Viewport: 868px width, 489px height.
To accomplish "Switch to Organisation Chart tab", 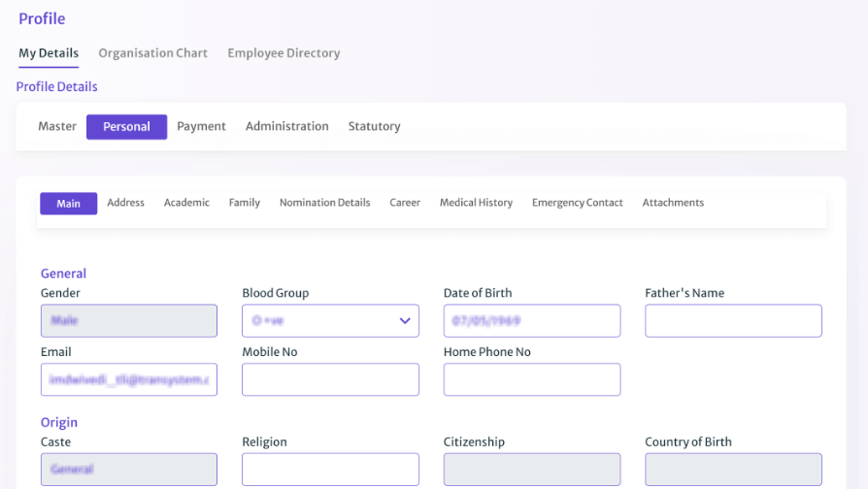I will pos(152,53).
